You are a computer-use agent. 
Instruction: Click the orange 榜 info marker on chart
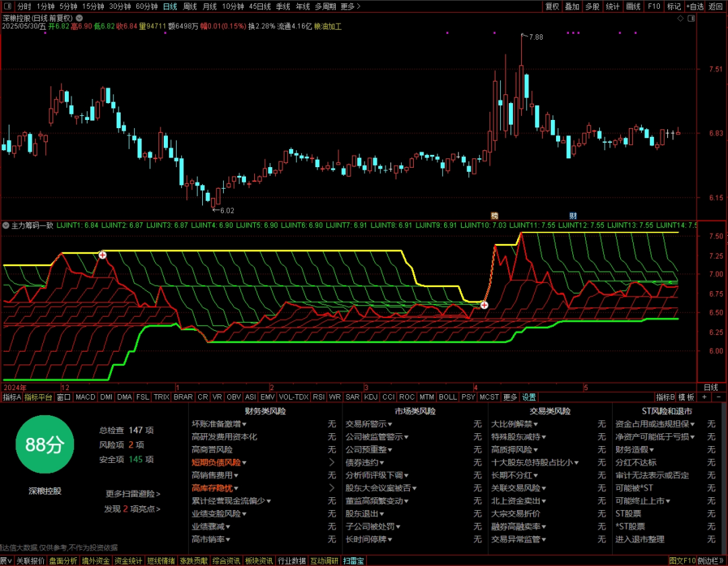coord(495,216)
